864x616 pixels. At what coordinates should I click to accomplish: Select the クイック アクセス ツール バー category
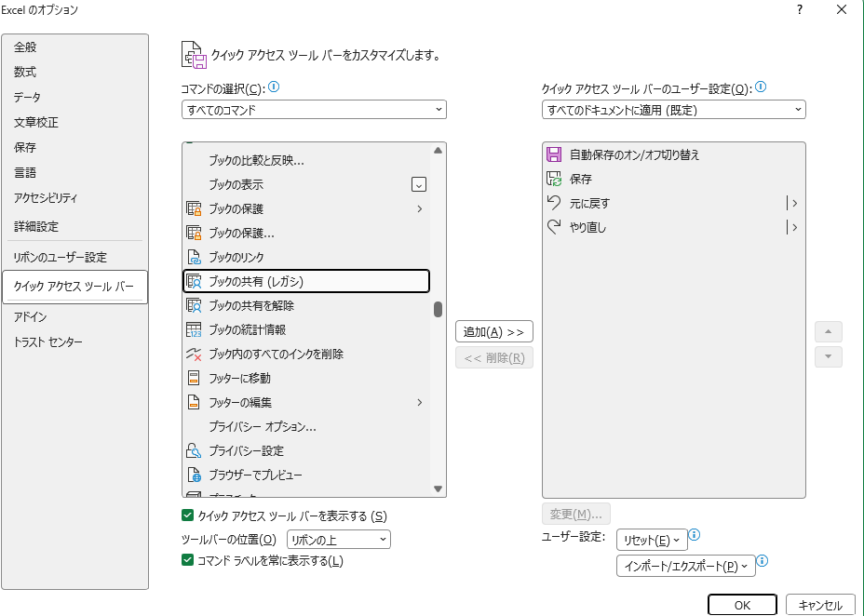tap(74, 287)
